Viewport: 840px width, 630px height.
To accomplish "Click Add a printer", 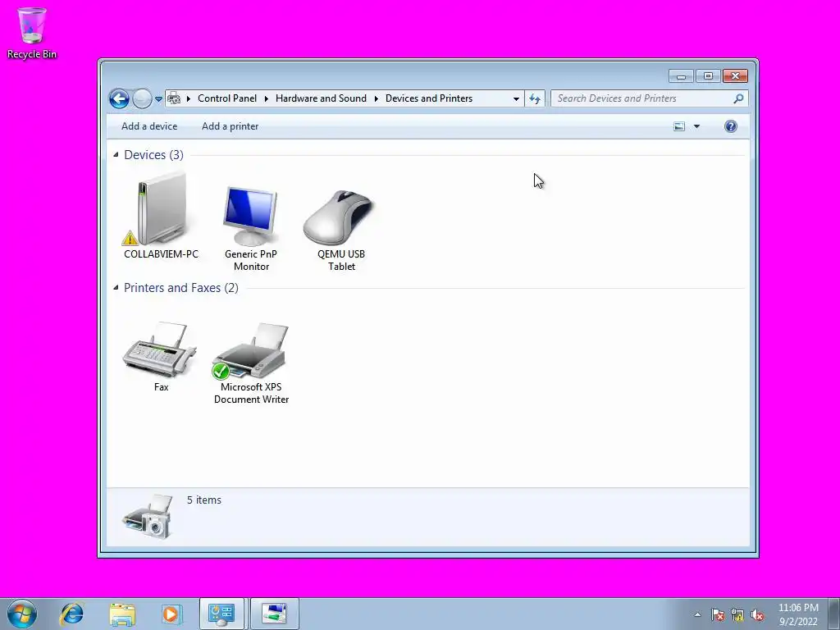I will (230, 126).
